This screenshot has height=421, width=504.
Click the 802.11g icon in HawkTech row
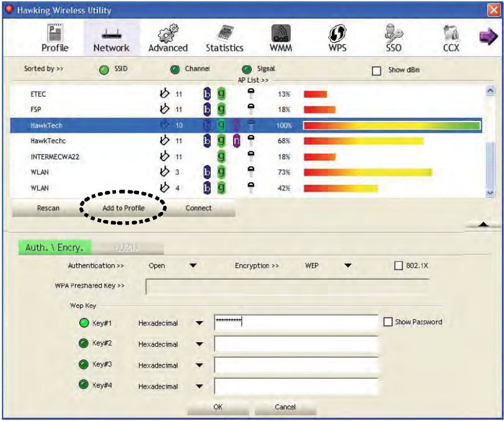(x=221, y=125)
